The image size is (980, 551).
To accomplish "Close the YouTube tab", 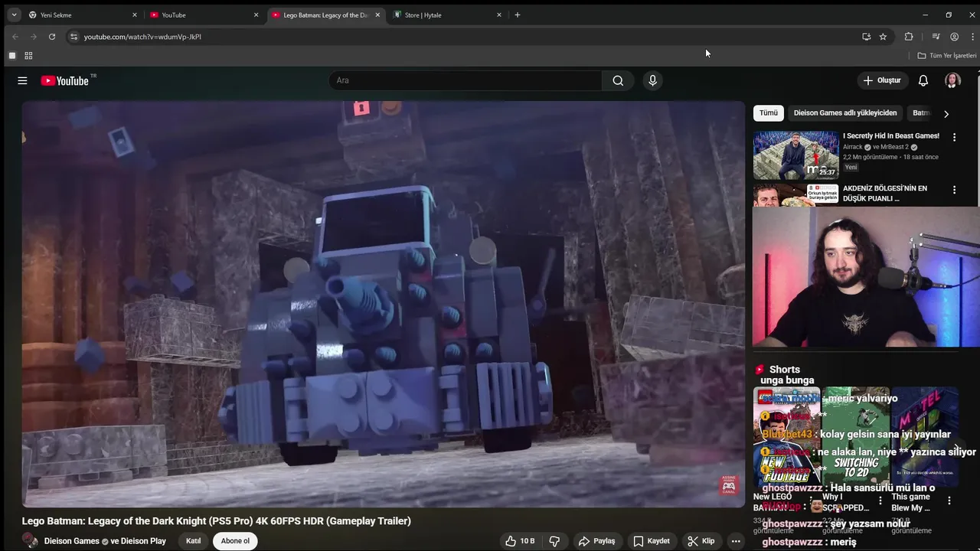I will pyautogui.click(x=256, y=15).
